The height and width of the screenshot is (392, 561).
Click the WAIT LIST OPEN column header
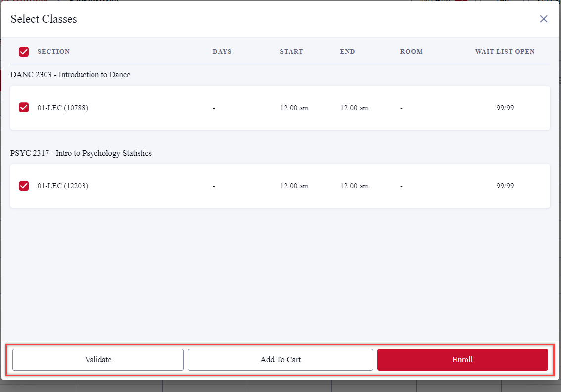(505, 52)
